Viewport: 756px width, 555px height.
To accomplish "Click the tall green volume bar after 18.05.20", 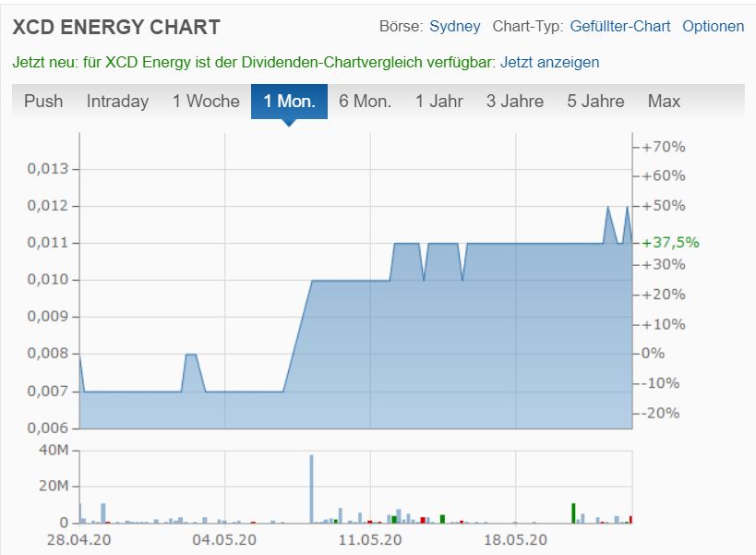I will click(573, 513).
